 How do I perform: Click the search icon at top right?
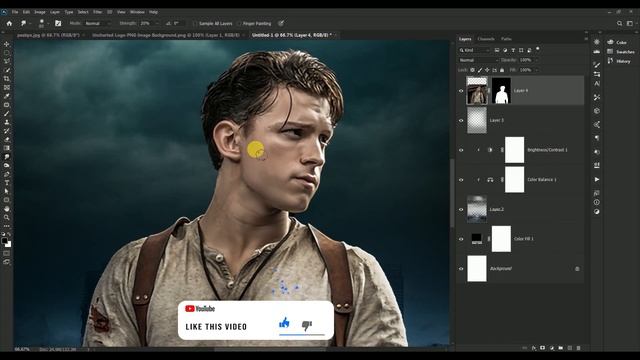pos(619,23)
